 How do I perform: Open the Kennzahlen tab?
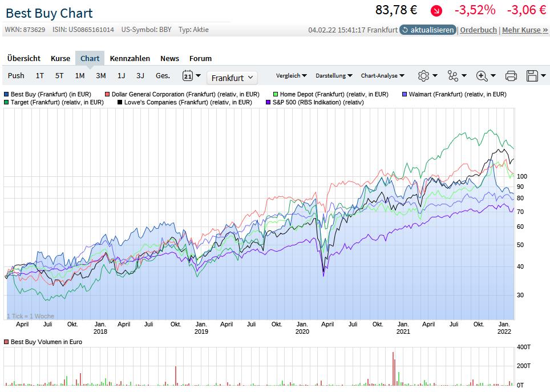point(130,58)
